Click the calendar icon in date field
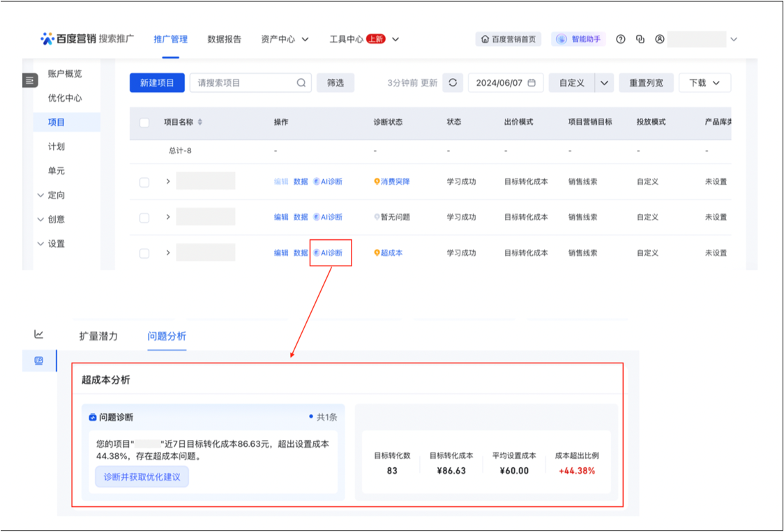 pyautogui.click(x=532, y=82)
